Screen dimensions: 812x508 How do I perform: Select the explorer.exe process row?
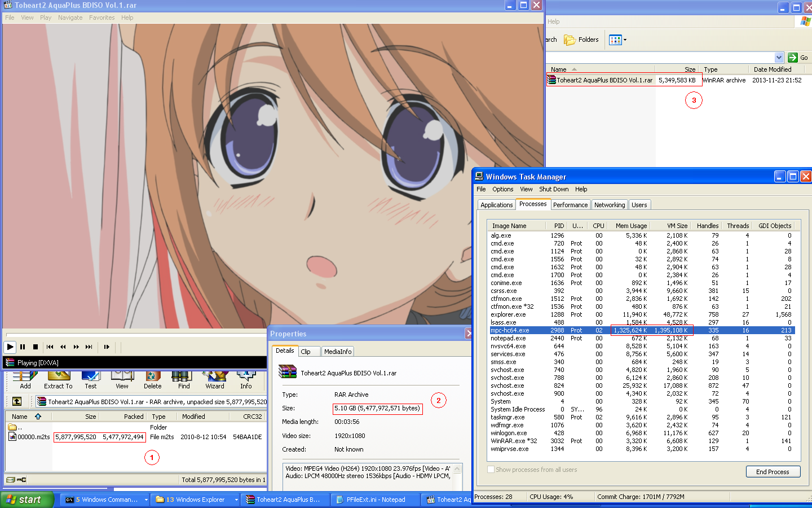[642, 314]
